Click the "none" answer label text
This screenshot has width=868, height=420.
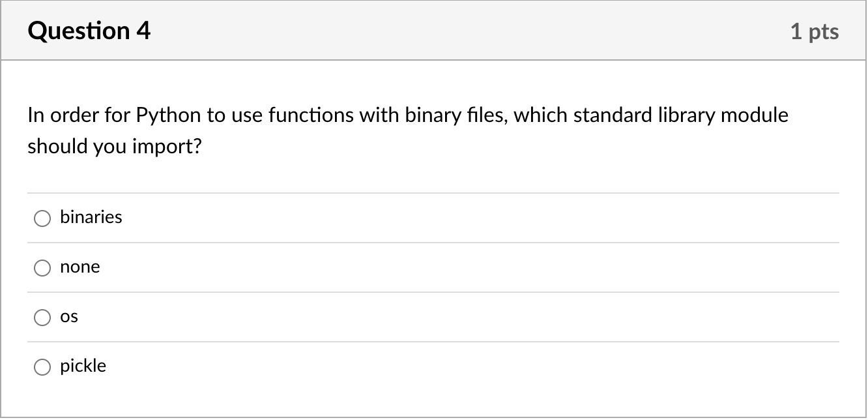tap(80, 267)
